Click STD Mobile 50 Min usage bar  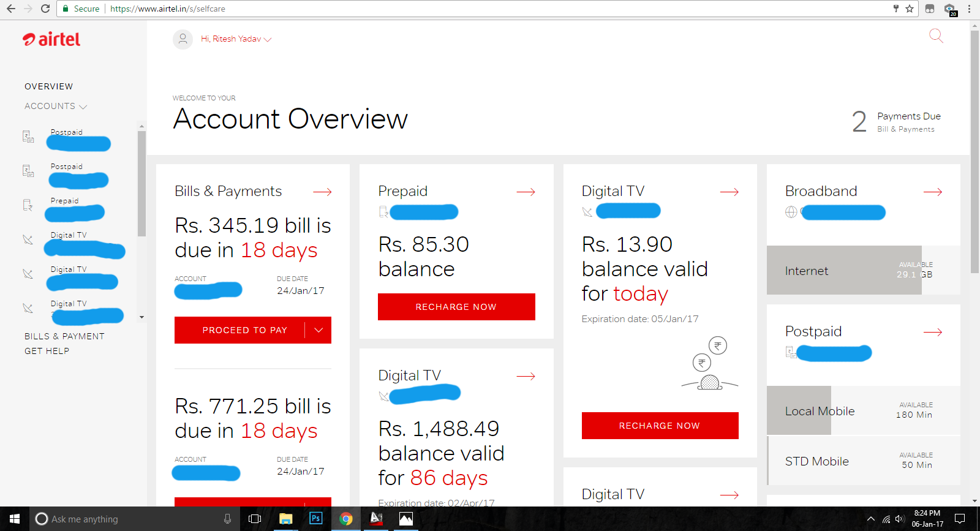click(x=864, y=461)
